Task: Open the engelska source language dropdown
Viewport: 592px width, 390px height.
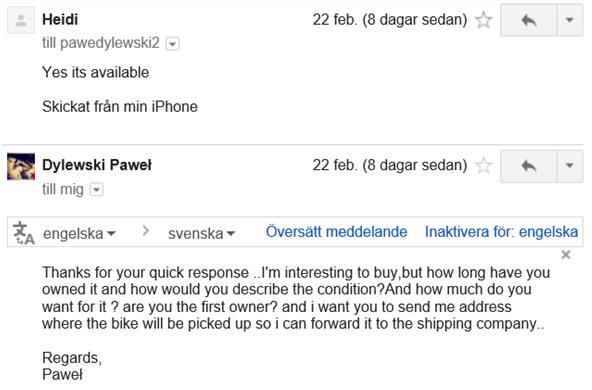Action: 79,234
